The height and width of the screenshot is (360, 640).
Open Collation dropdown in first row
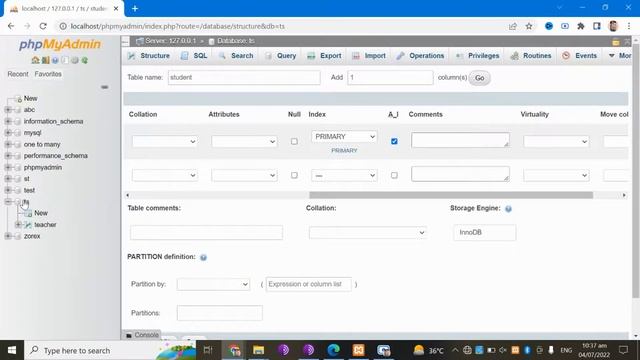pos(164,142)
